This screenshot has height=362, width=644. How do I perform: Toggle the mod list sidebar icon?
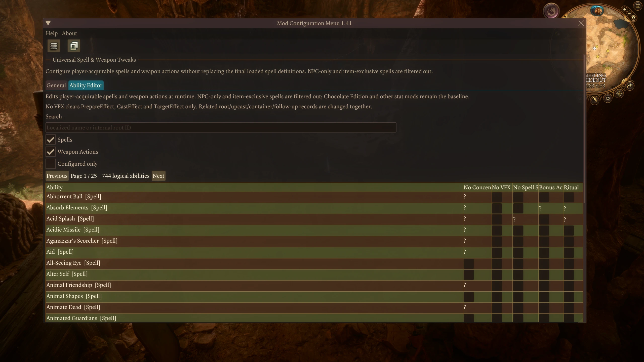click(x=54, y=46)
